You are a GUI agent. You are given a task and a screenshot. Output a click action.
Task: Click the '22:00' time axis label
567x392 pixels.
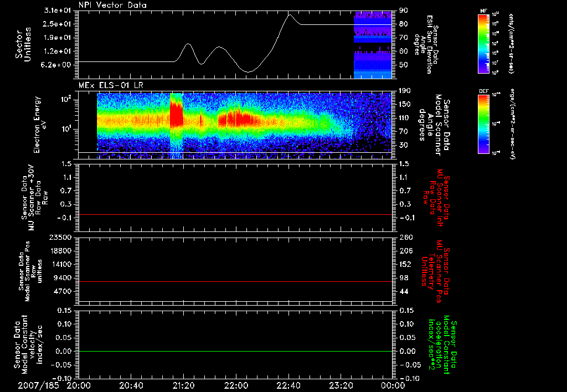[236, 385]
